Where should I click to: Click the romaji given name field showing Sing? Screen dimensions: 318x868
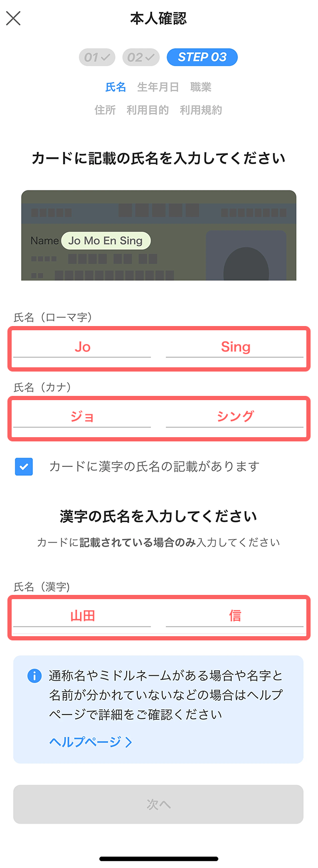tap(235, 347)
